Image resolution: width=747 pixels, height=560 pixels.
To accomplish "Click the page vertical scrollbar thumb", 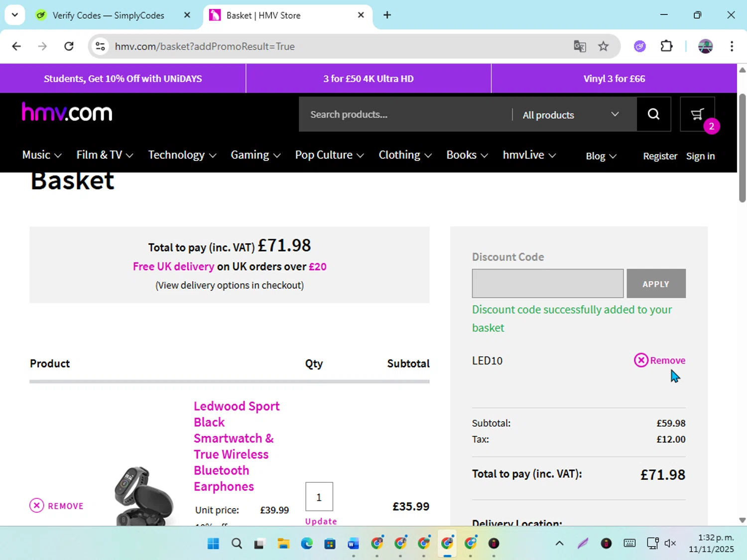I will click(x=742, y=148).
